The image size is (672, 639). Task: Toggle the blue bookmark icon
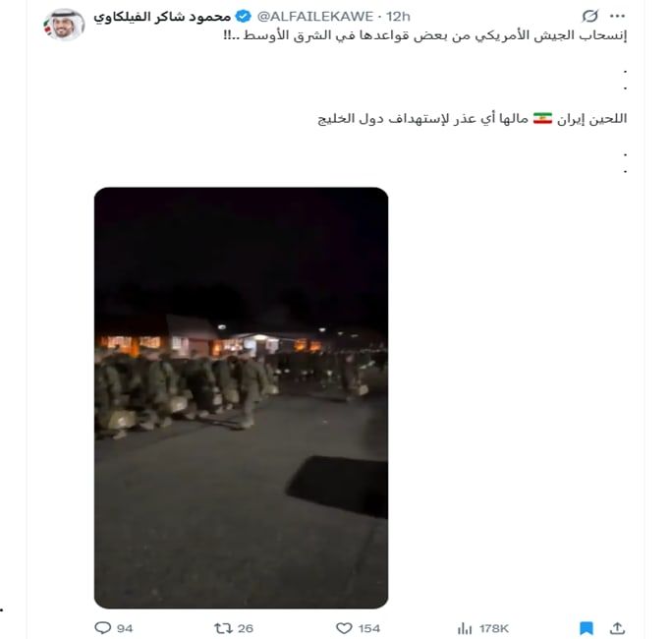pyautogui.click(x=587, y=628)
